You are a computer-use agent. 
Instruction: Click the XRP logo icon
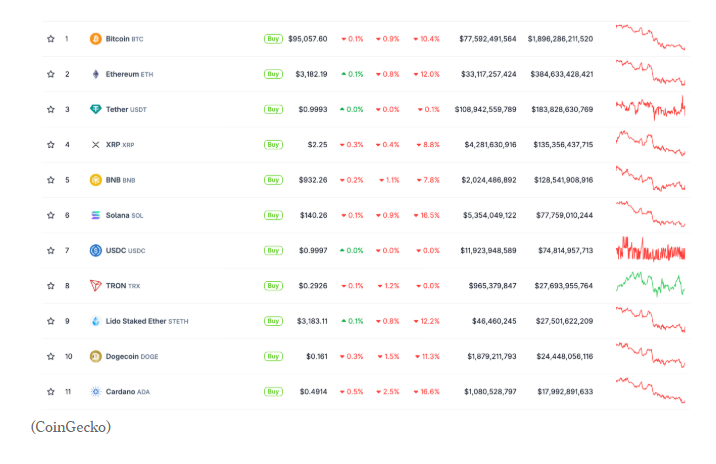click(x=96, y=145)
